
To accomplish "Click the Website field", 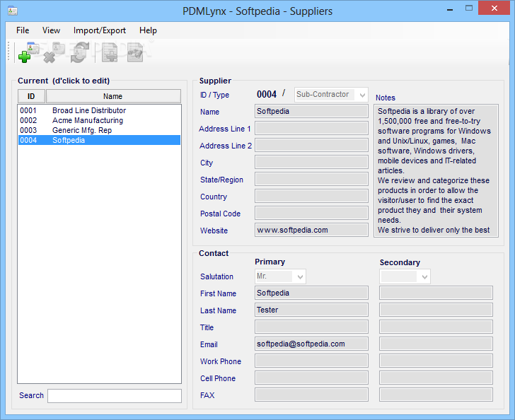I will pyautogui.click(x=311, y=230).
